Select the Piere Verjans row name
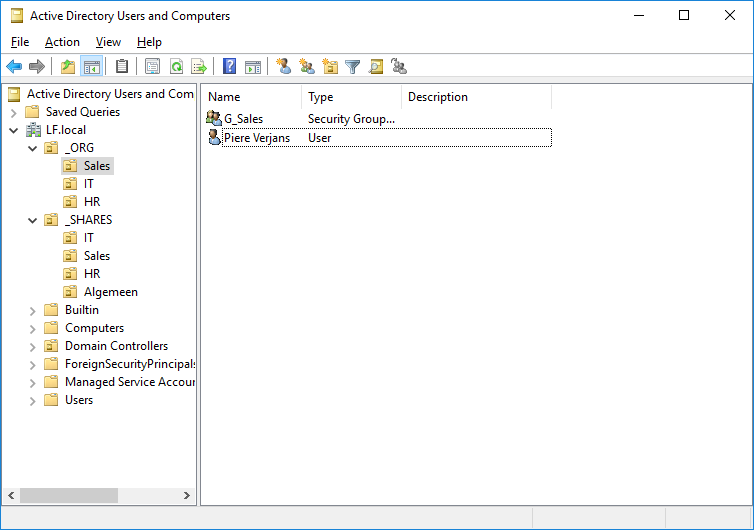Image resolution: width=754 pixels, height=530 pixels. (257, 138)
